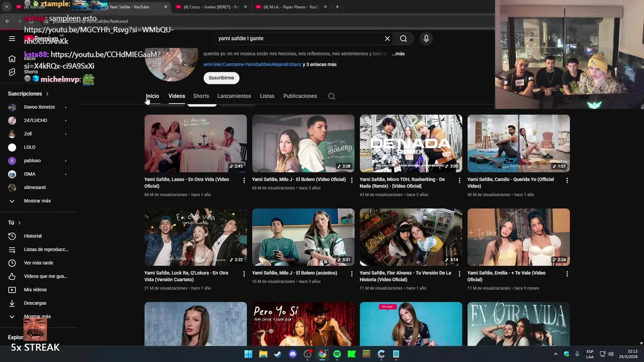This screenshot has height=362, width=644.
Task: Open Spotify from the taskbar
Action: pyautogui.click(x=337, y=354)
